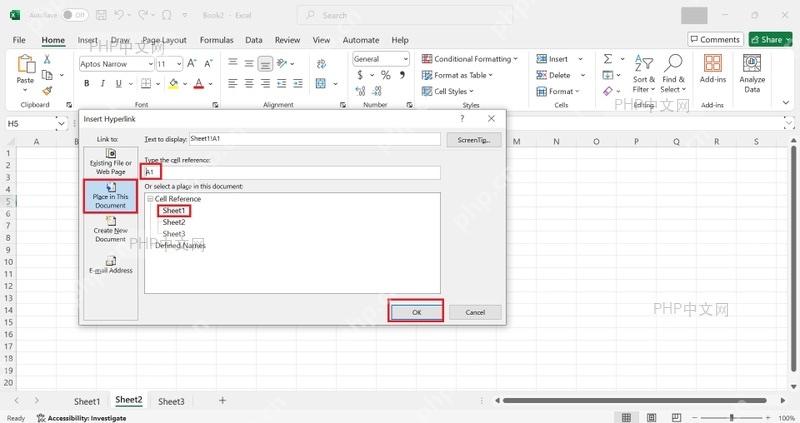Switch to the Sheet3 worksheet tab
Image resolution: width=800 pixels, height=423 pixels.
coord(171,401)
